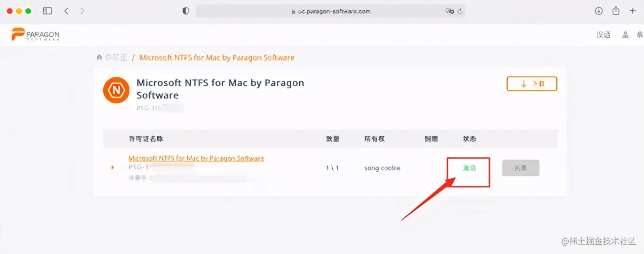Click the 1 \ 1 quantity value

click(332, 168)
